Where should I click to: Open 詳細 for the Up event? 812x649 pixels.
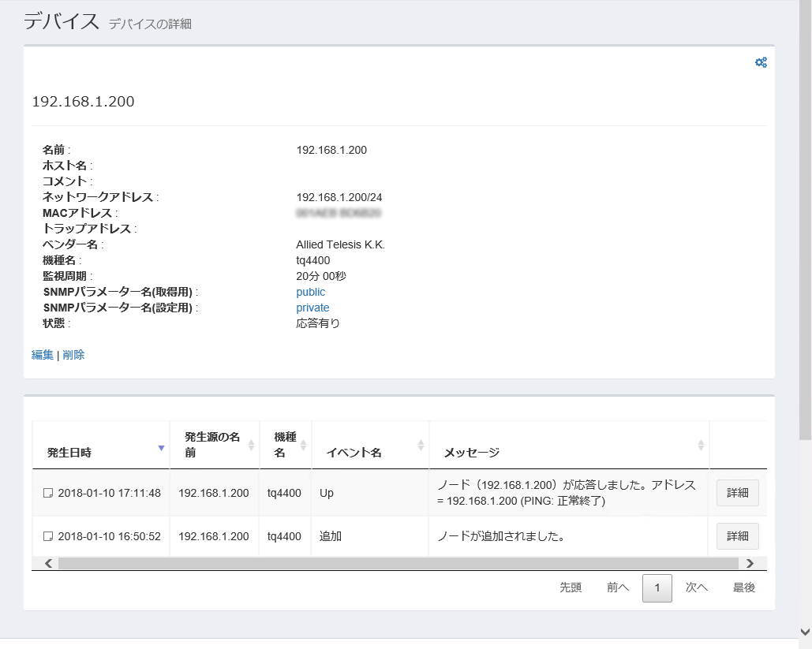point(737,493)
